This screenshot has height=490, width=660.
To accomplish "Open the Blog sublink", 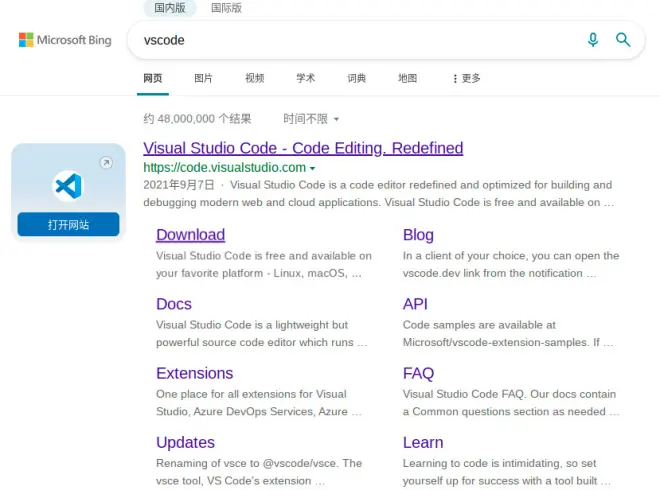I will tap(418, 235).
